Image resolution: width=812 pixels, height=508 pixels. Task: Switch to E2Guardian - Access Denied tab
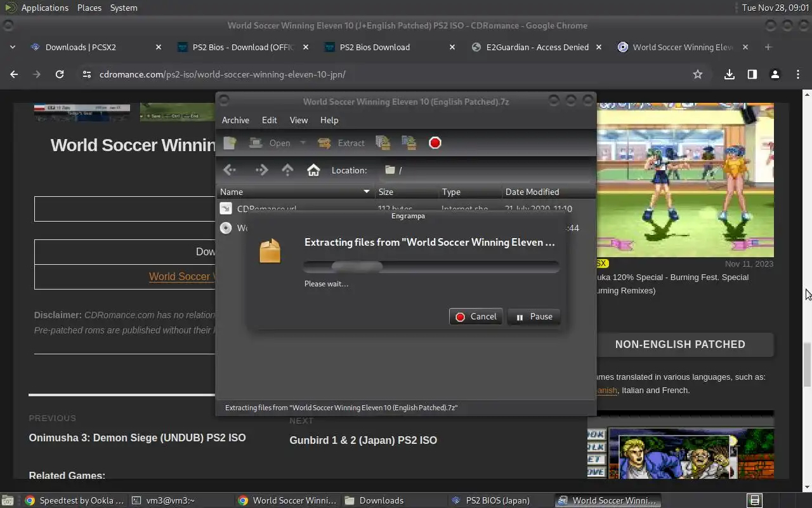(537, 47)
